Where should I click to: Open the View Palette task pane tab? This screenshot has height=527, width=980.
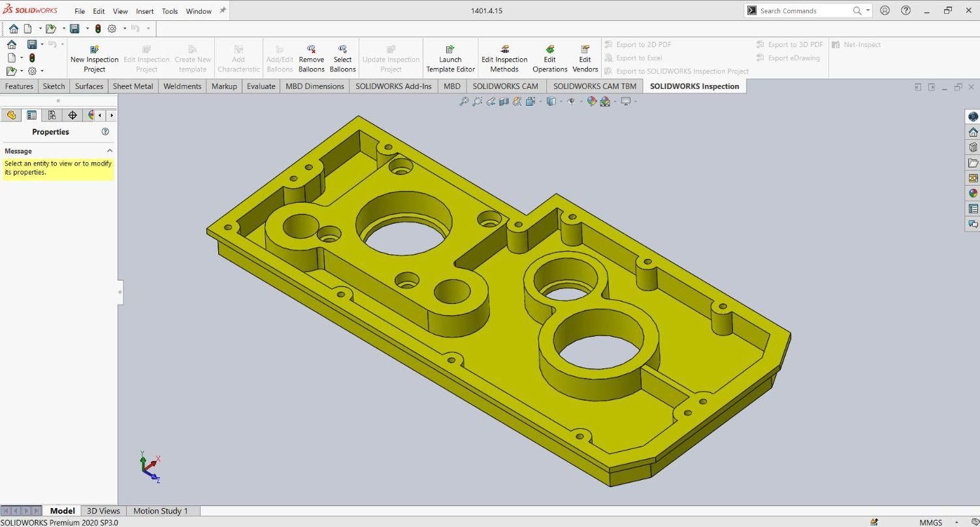[973, 178]
